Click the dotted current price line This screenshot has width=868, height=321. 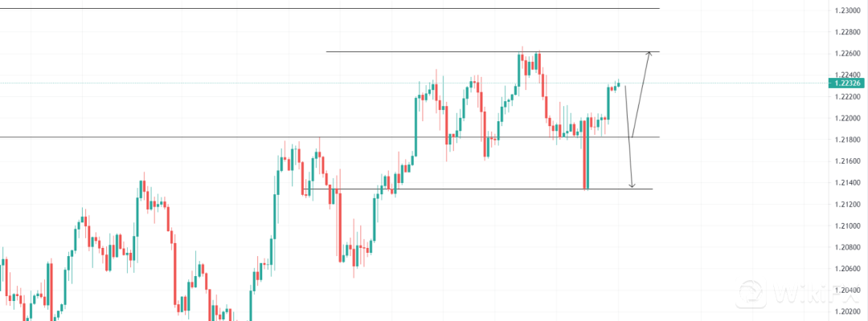(241, 83)
